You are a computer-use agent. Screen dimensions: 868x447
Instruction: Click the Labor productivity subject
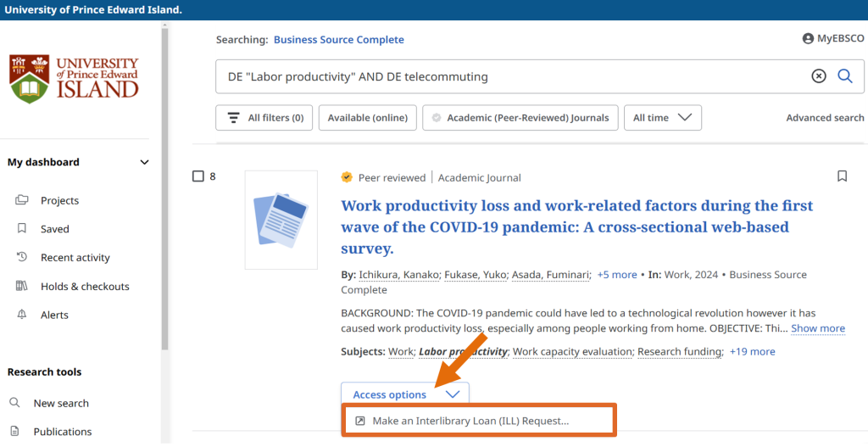pos(464,352)
